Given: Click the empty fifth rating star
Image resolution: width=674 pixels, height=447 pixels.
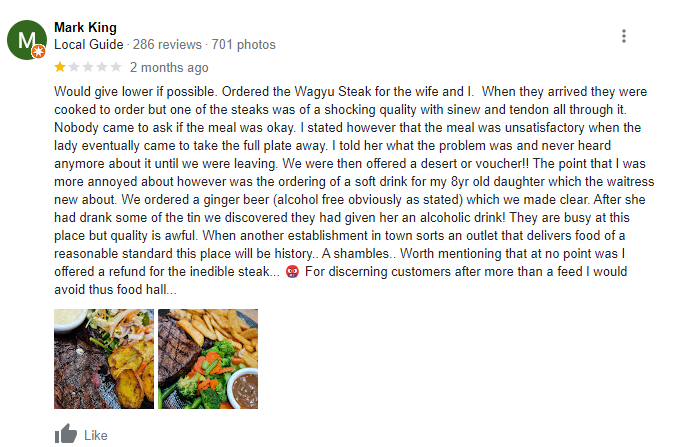Looking at the screenshot, I should [116, 67].
